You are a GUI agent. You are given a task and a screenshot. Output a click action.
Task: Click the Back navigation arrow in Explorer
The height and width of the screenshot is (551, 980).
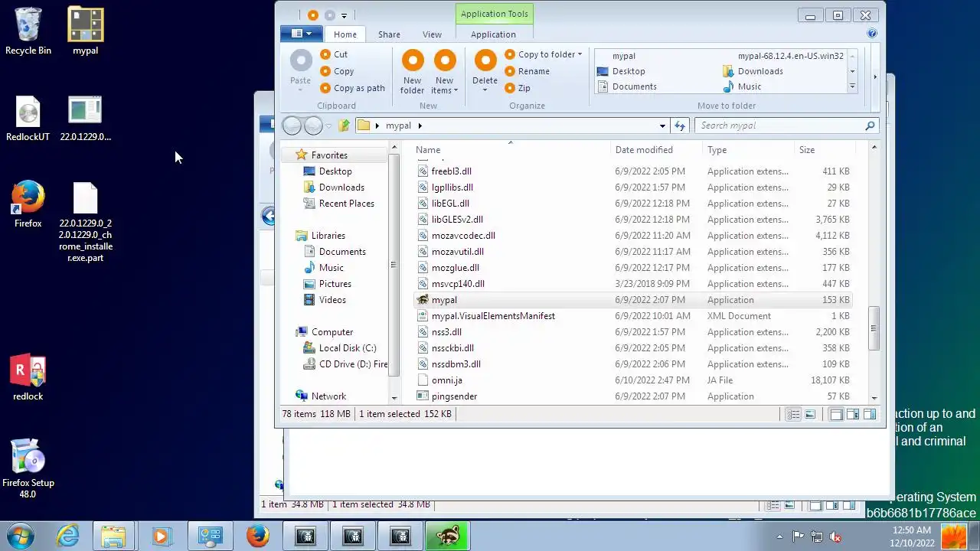292,126
